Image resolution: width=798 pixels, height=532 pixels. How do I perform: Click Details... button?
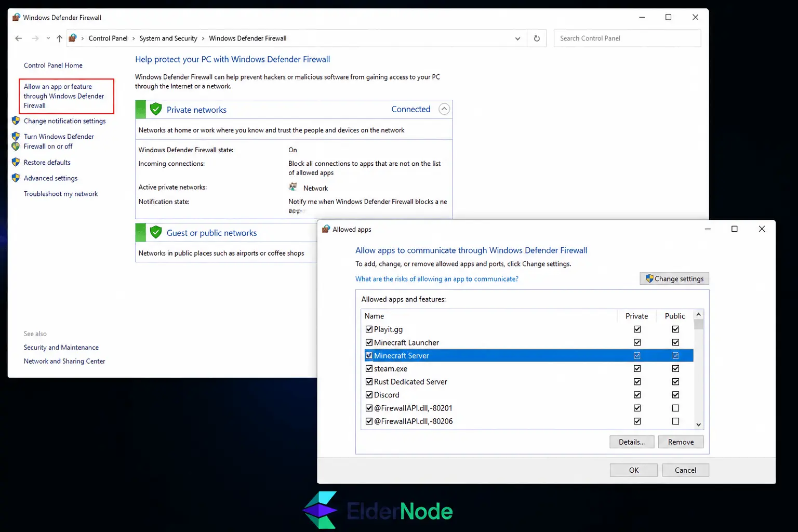click(632, 442)
